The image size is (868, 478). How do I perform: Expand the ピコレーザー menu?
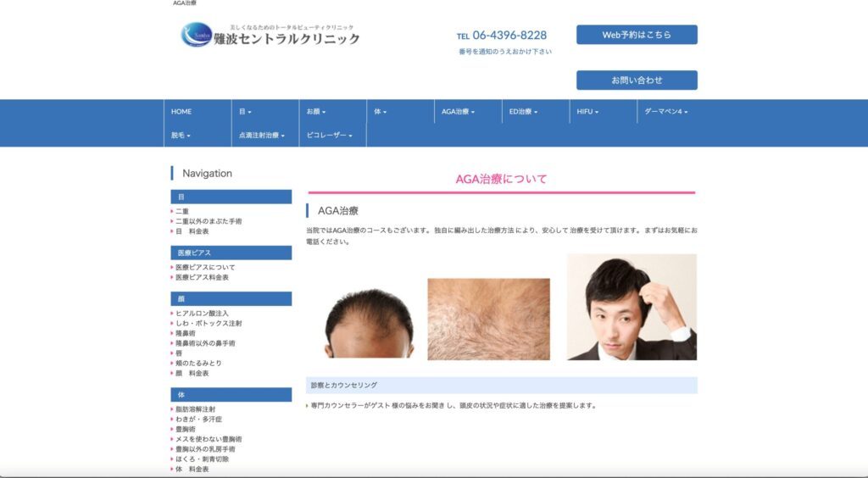(x=329, y=136)
